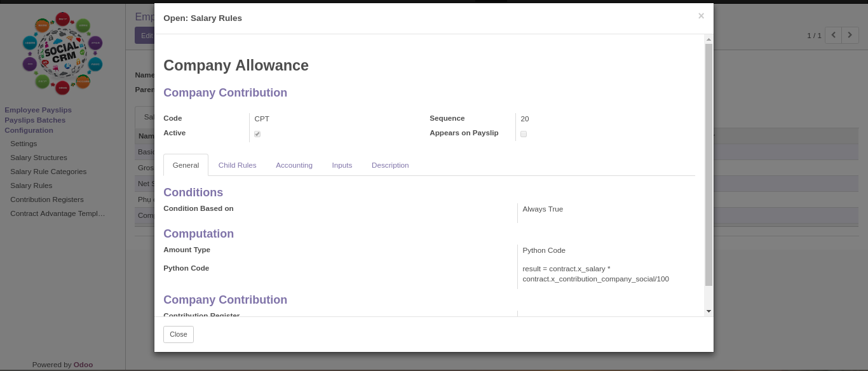Screen dimensions: 868x371
Task: Toggle the Active checkbox
Action: pos(257,133)
